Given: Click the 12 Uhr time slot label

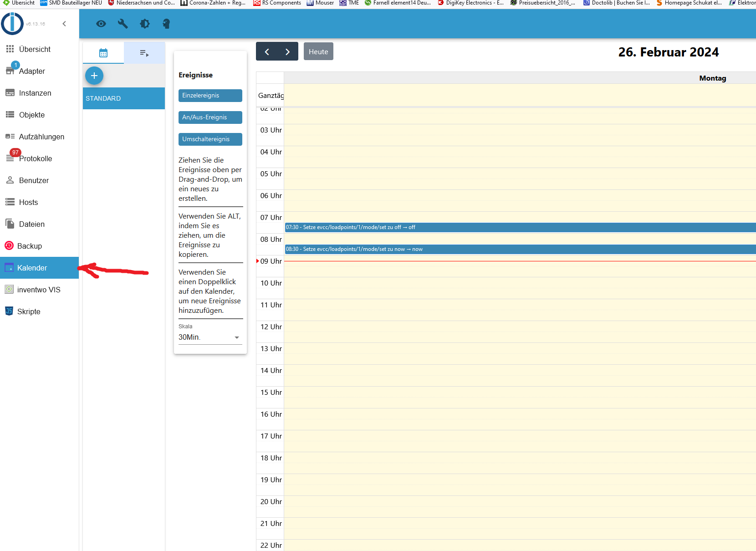Looking at the screenshot, I should click(x=271, y=327).
